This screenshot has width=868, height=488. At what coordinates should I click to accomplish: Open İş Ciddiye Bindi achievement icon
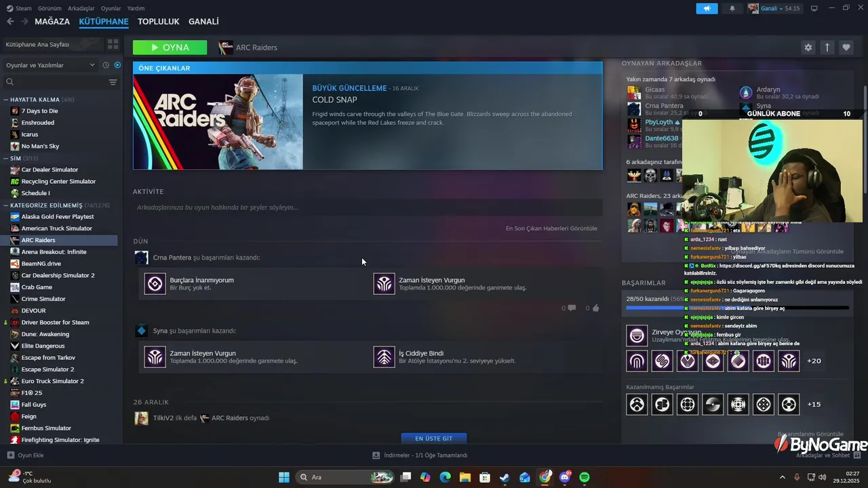[x=384, y=357]
